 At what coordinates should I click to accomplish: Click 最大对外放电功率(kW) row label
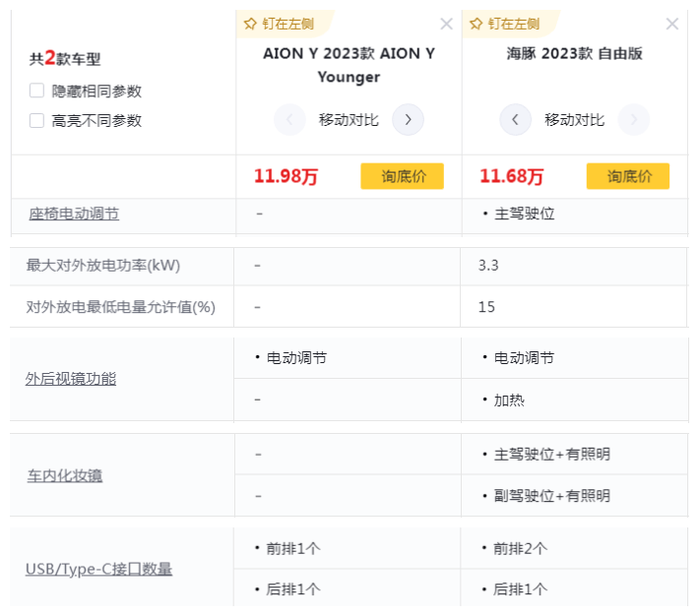(x=103, y=266)
